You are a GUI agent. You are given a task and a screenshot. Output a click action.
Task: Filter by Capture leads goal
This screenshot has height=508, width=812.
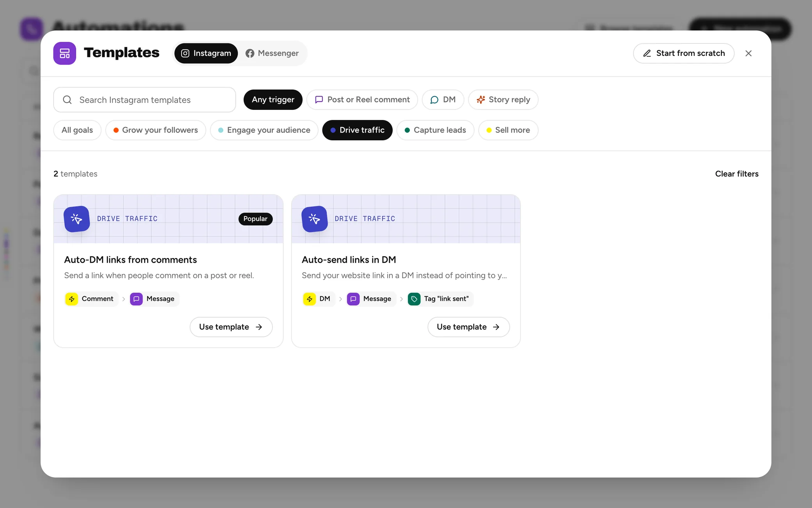(x=435, y=130)
